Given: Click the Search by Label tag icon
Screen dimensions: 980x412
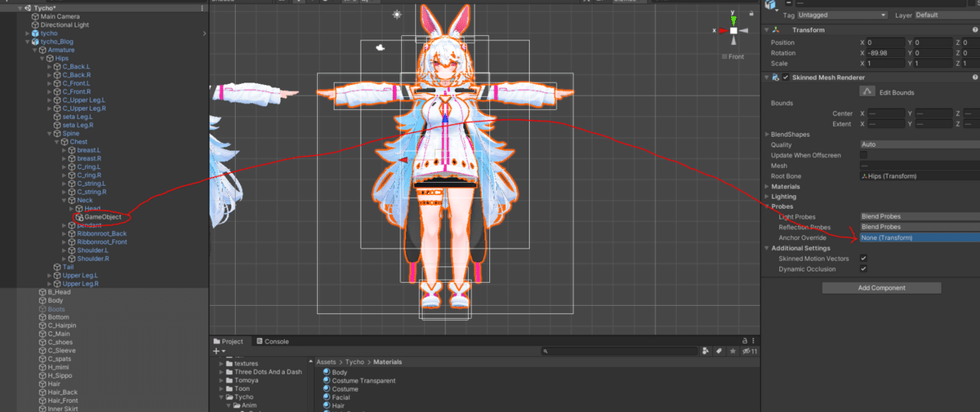Looking at the screenshot, I should [719, 351].
